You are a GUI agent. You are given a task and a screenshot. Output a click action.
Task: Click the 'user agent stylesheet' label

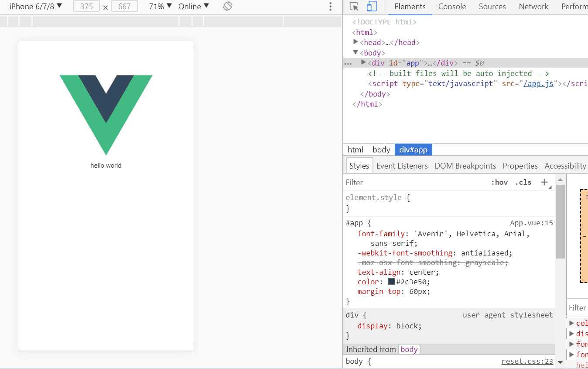pyautogui.click(x=508, y=315)
